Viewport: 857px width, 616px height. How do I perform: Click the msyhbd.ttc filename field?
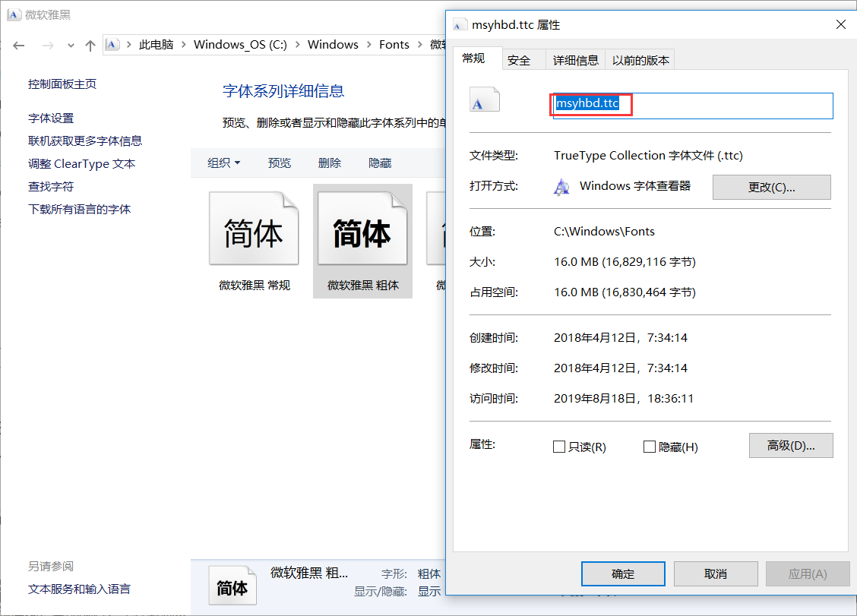(x=693, y=106)
